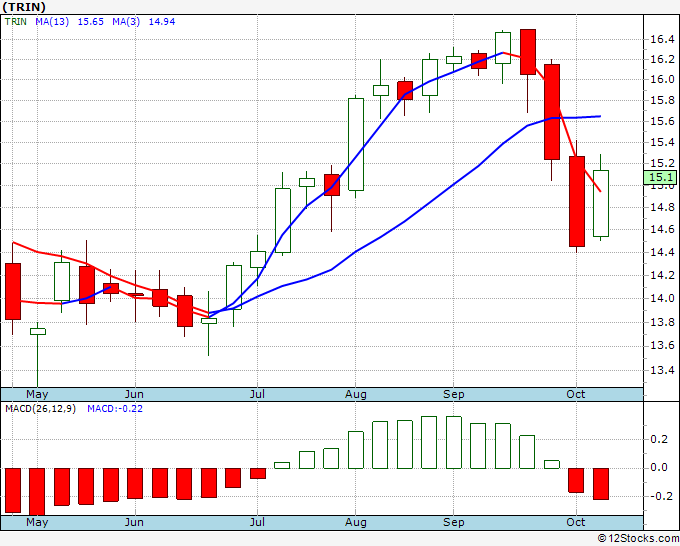Click the 15.2 price axis label
This screenshot has height=546, width=680.
tap(662, 163)
